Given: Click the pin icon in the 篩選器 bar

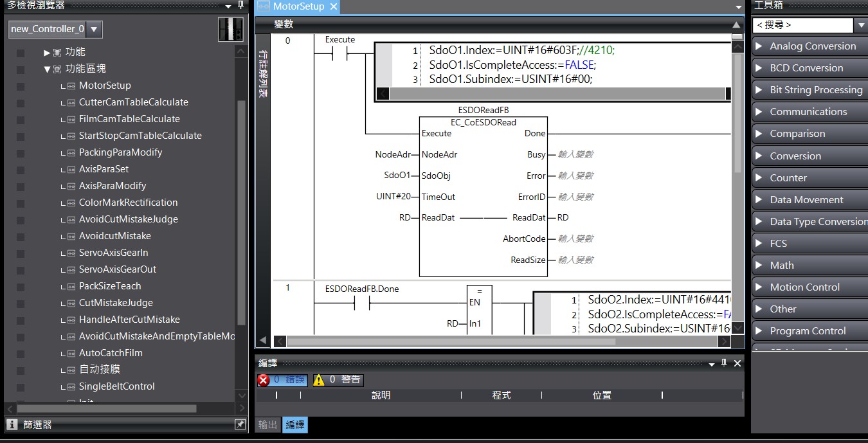Looking at the screenshot, I should point(240,425).
